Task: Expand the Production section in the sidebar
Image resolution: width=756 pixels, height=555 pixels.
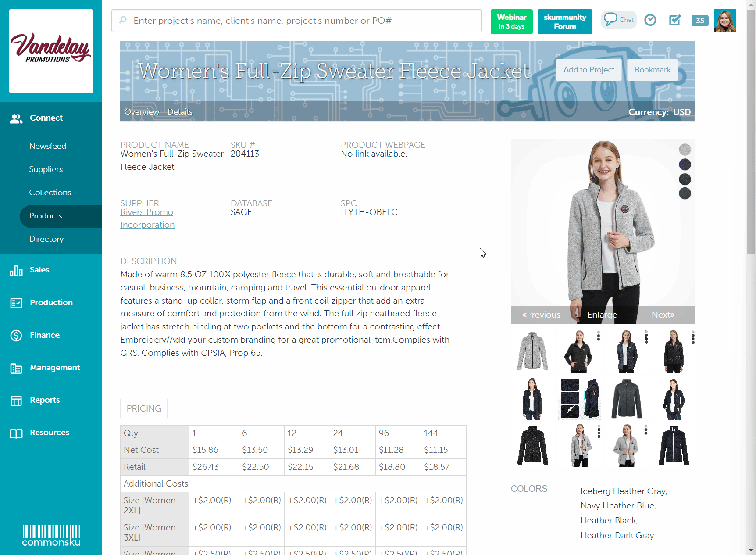Action: click(x=16, y=303)
